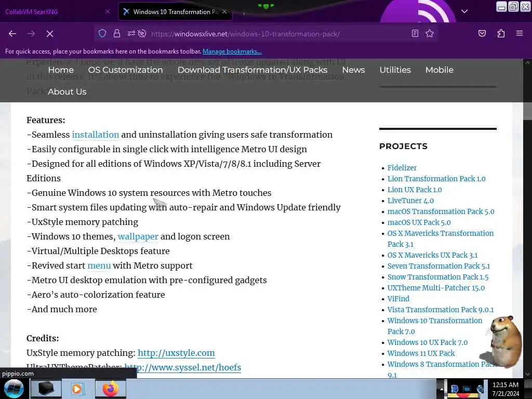This screenshot has height=399, width=532.
Task: Click the Firefox taskbar icon
Action: [111, 389]
